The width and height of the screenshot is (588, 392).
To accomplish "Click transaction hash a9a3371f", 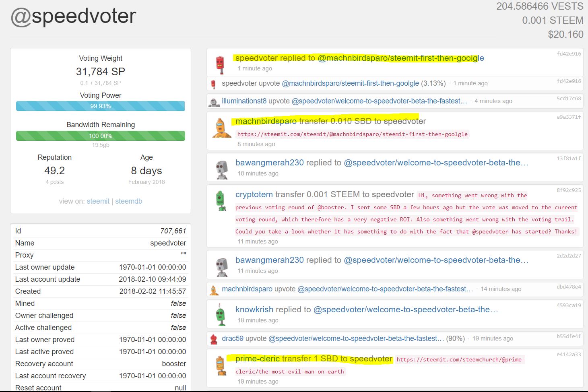I will 569,117.
